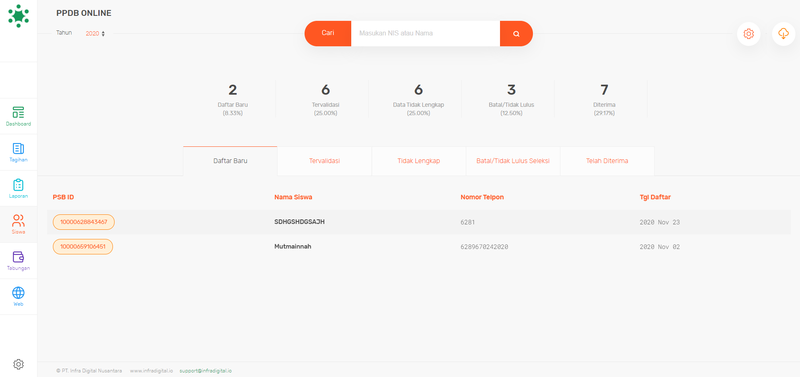Screen dimensions: 800x377
Task: Switch to the Daftar Baru tab
Action: pyautogui.click(x=230, y=161)
